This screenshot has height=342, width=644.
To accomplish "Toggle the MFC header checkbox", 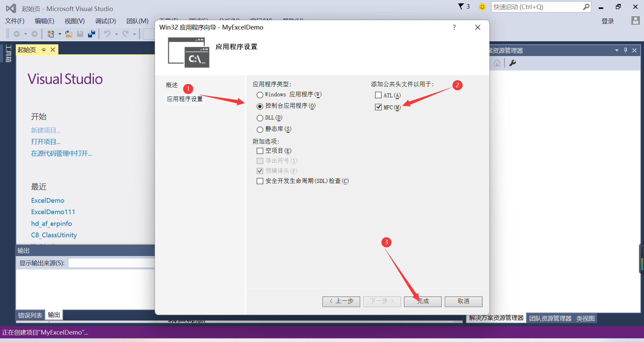I will (x=378, y=107).
